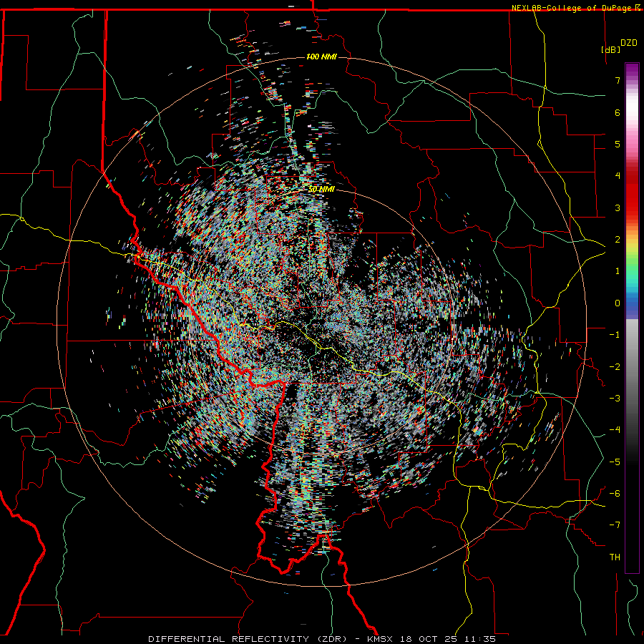The width and height of the screenshot is (644, 644).
Task: Click the -4 value on the legend
Action: (x=615, y=430)
